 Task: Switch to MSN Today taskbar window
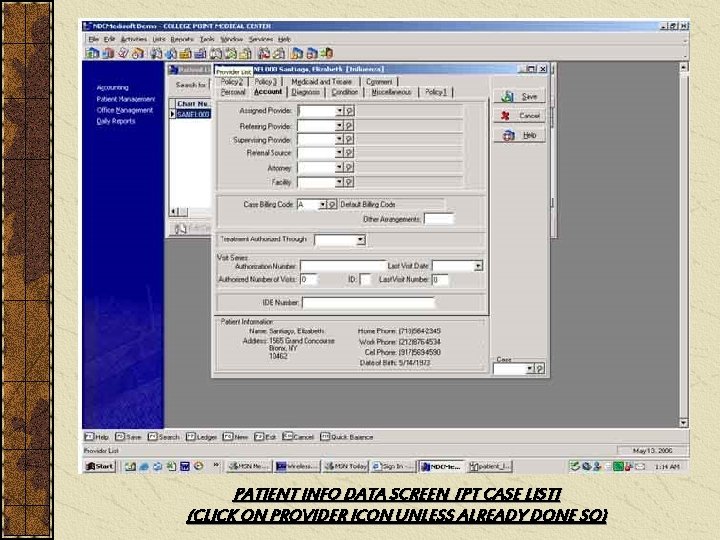click(x=345, y=467)
